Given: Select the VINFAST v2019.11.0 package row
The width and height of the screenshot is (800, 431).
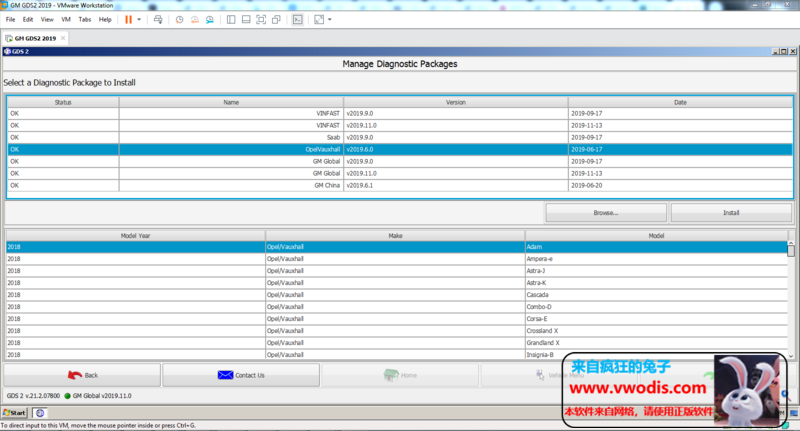Looking at the screenshot, I should pyautogui.click(x=400, y=125).
